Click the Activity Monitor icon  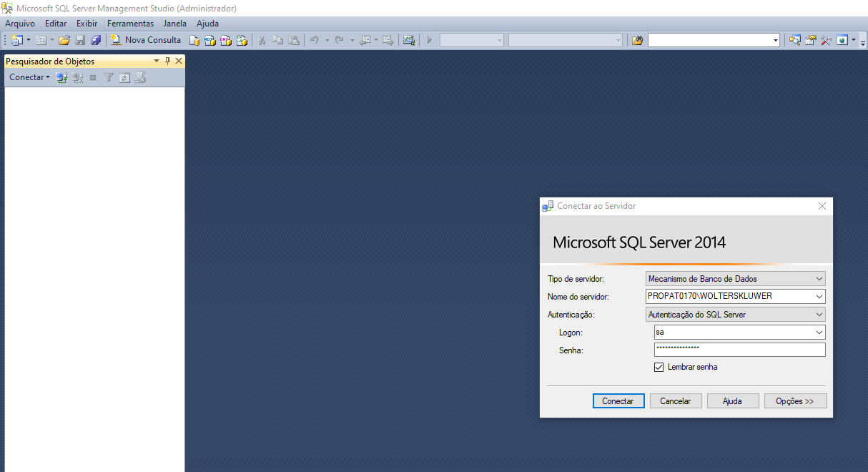click(x=408, y=40)
